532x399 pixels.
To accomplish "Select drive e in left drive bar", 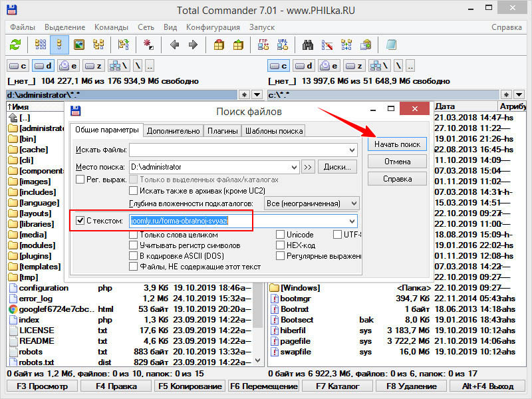I will point(68,66).
